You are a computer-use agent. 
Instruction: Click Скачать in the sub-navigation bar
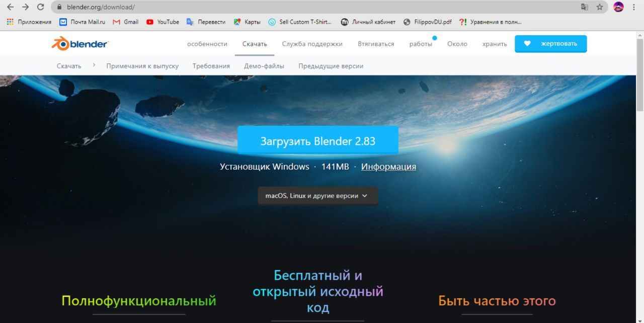click(x=69, y=66)
